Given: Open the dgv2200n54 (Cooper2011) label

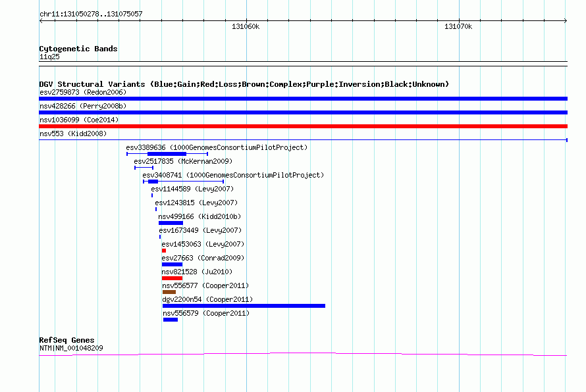Looking at the screenshot, I should [x=207, y=299].
